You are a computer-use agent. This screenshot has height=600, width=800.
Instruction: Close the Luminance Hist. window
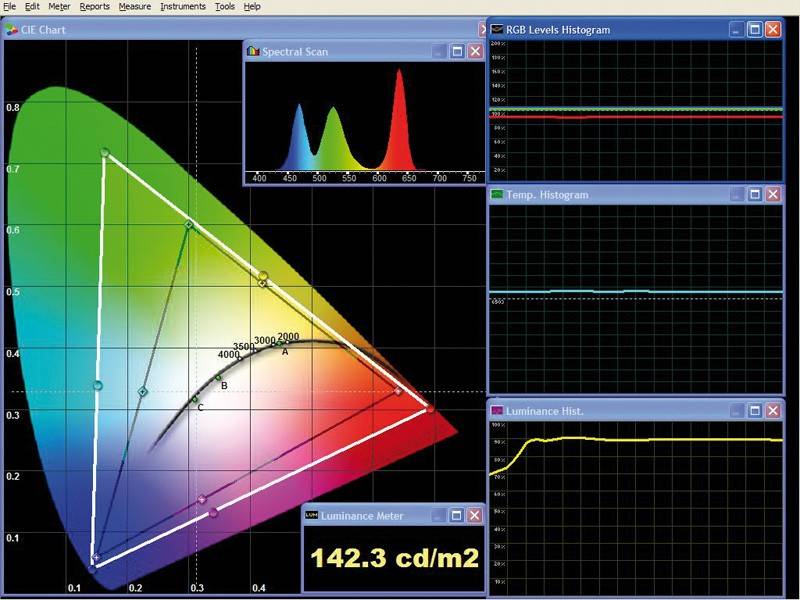coord(773,411)
